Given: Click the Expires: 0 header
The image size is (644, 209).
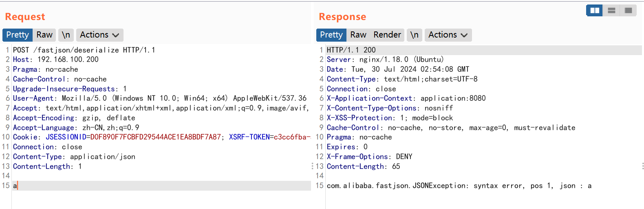Looking at the screenshot, I should 347,147.
